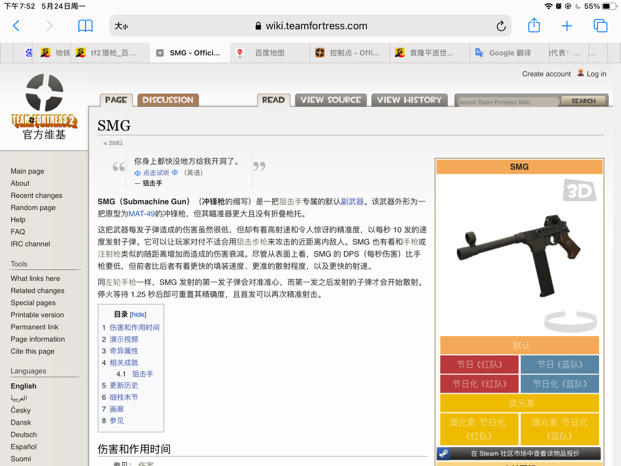Select the red 节日化 (红队) variant

pyautogui.click(x=479, y=383)
